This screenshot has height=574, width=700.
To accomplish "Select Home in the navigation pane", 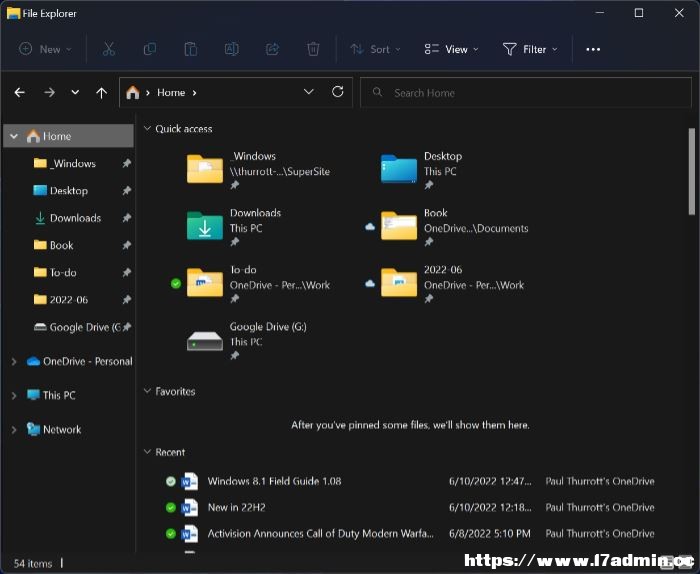I will (68, 136).
